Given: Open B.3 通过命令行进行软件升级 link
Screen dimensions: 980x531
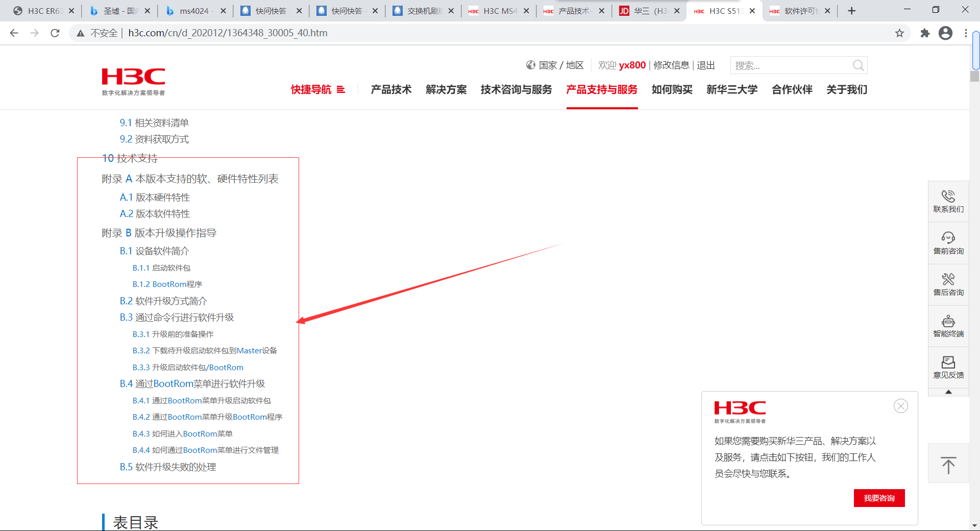Looking at the screenshot, I should coord(177,317).
